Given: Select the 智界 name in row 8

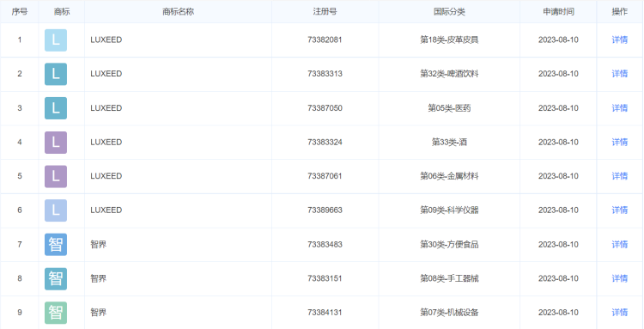Looking at the screenshot, I should tap(98, 278).
